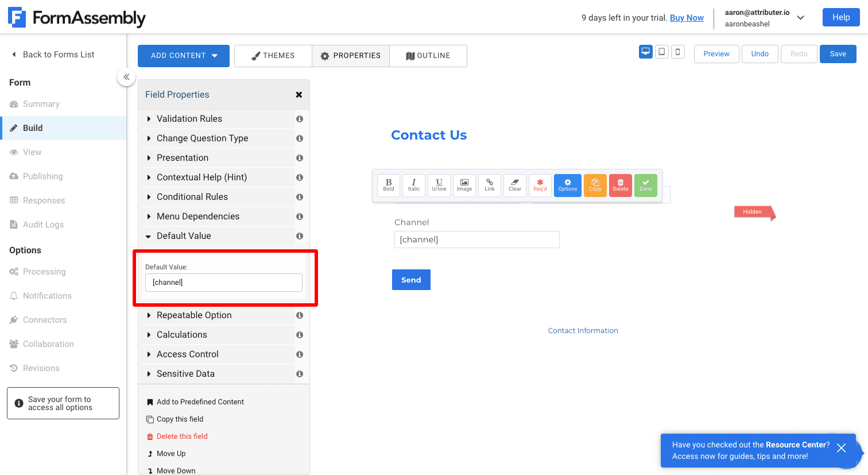This screenshot has width=868, height=475.
Task: Switch to mobile preview mode
Action: [x=678, y=52]
